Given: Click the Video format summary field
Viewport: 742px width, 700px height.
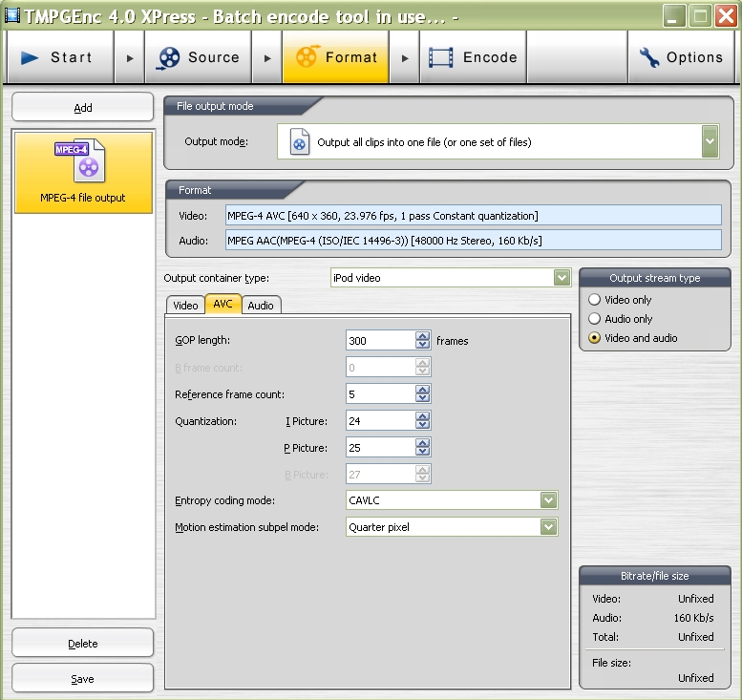Looking at the screenshot, I should point(474,216).
